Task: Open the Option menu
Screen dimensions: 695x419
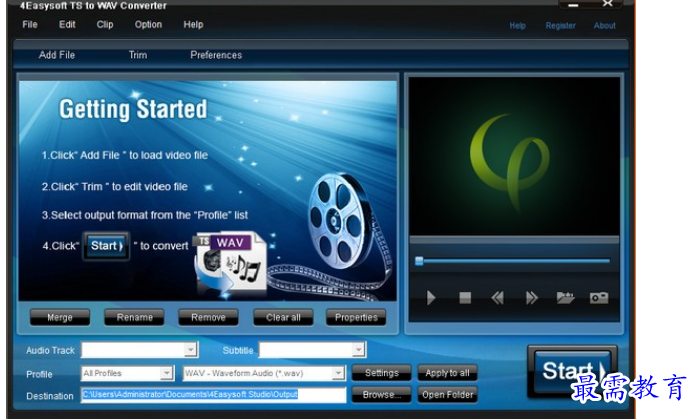Action: coord(148,24)
